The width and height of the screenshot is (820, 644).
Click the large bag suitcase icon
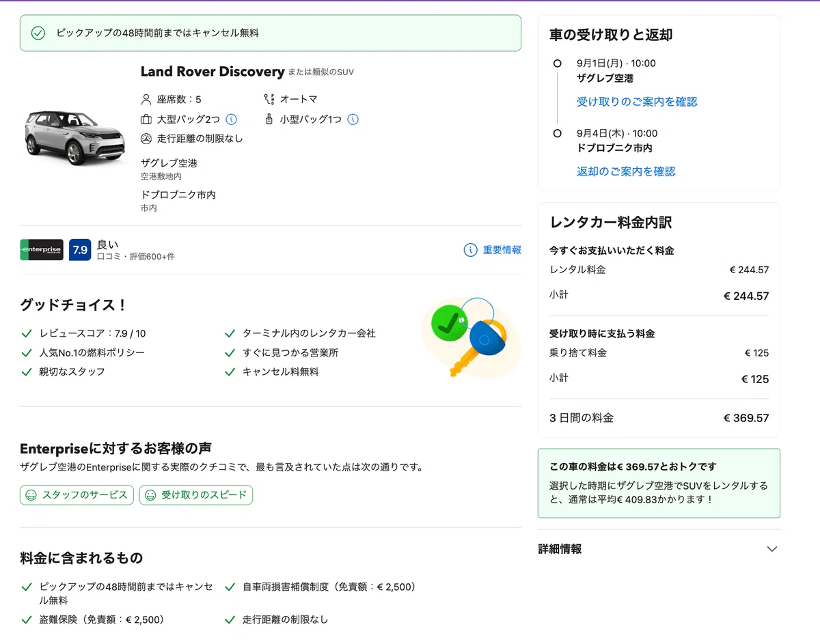click(146, 120)
